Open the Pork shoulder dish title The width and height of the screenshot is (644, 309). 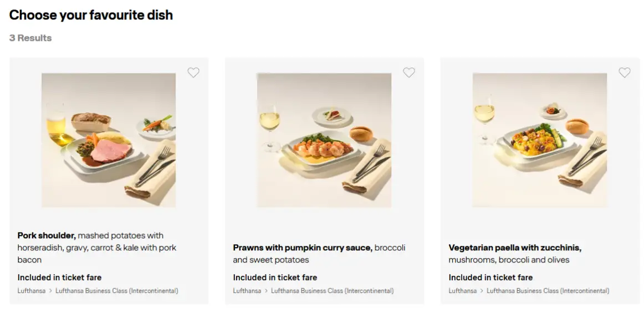tap(47, 235)
